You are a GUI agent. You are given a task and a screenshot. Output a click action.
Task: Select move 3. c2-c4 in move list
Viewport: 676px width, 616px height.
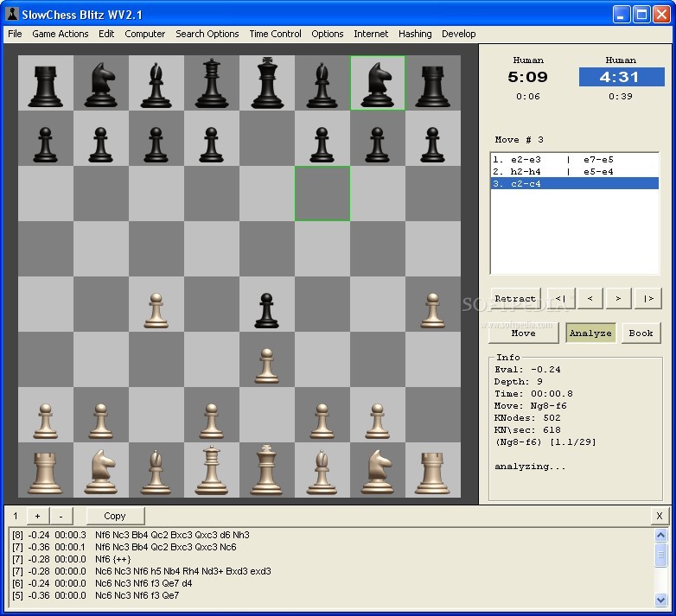coord(574,183)
